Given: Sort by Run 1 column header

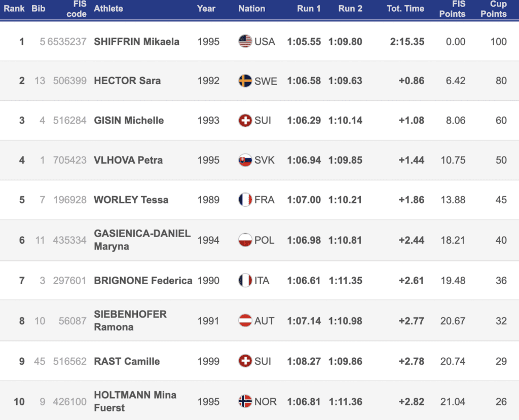Looking at the screenshot, I should click(308, 9).
